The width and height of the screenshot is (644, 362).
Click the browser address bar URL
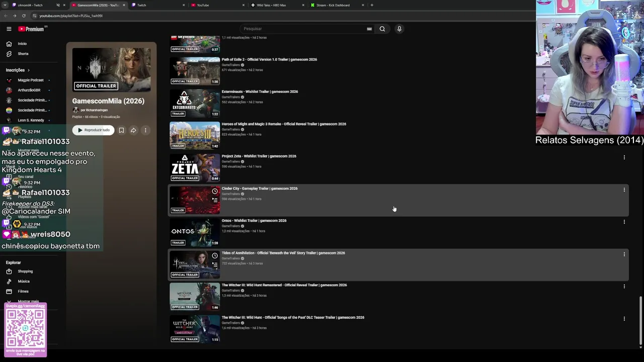[71, 16]
